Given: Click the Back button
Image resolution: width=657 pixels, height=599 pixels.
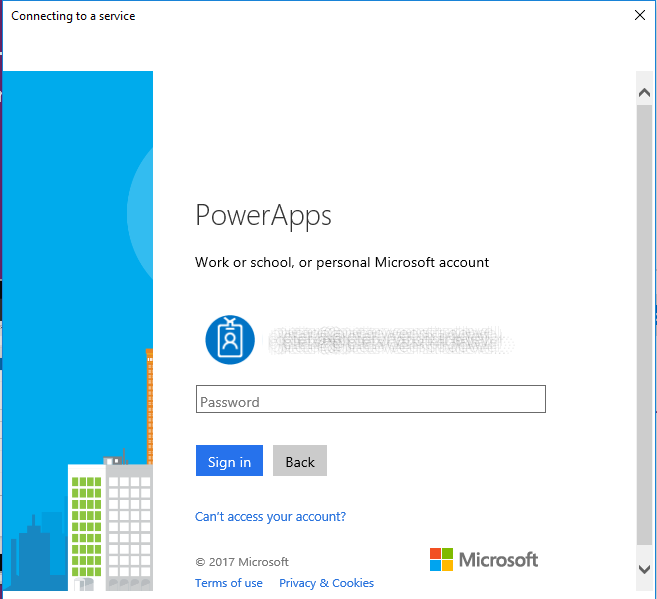Looking at the screenshot, I should (x=300, y=460).
